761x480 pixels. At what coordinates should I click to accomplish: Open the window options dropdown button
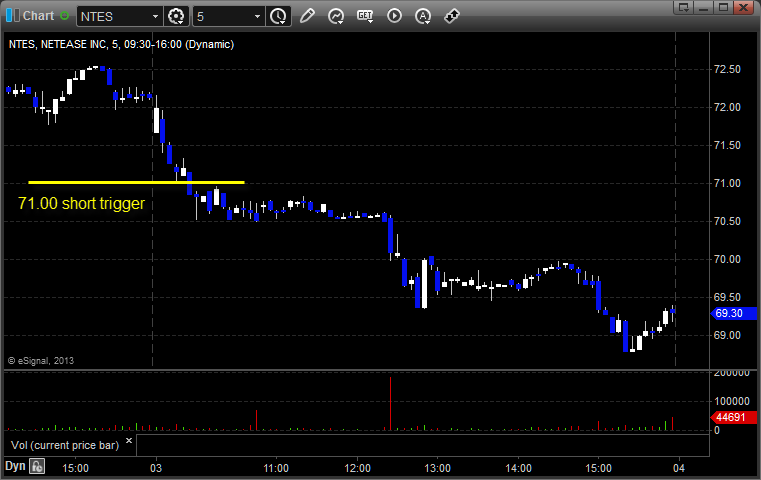pos(684,7)
